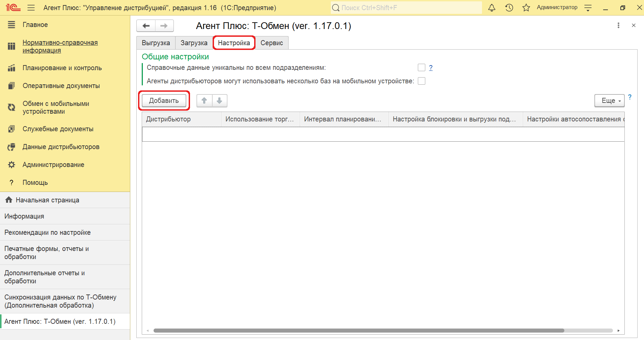The width and height of the screenshot is (644, 340).
Task: Click Главное section icon
Action: (11, 25)
